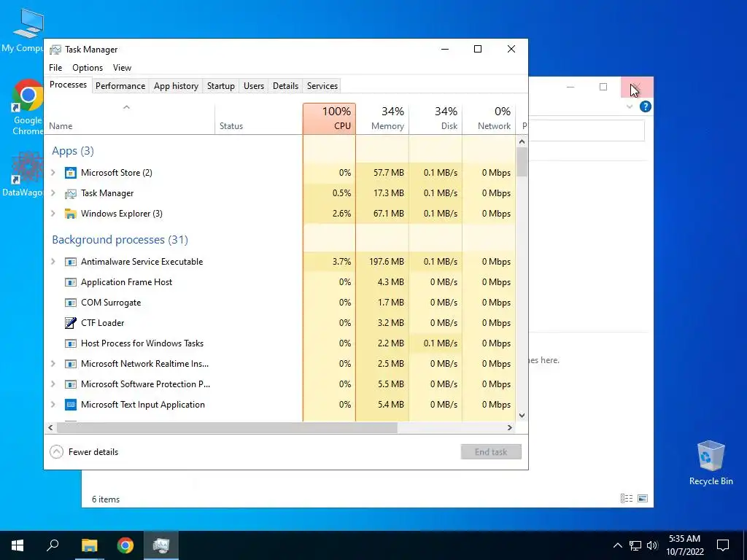Image resolution: width=747 pixels, height=560 pixels.
Task: Expand the Windows Explorer (3) process group
Action: pyautogui.click(x=53, y=214)
